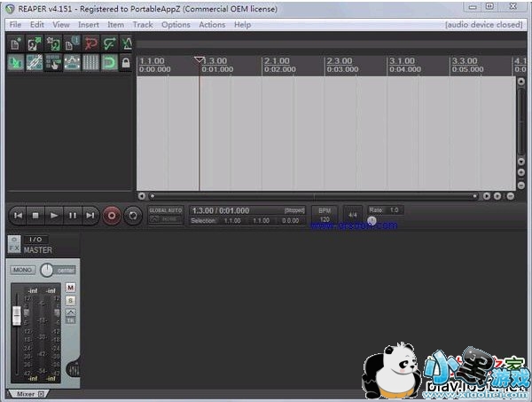Viewport: 532px width, 402px height.
Task: Click the 1.3.00 / 0:01.000 time display
Action: pyautogui.click(x=221, y=210)
